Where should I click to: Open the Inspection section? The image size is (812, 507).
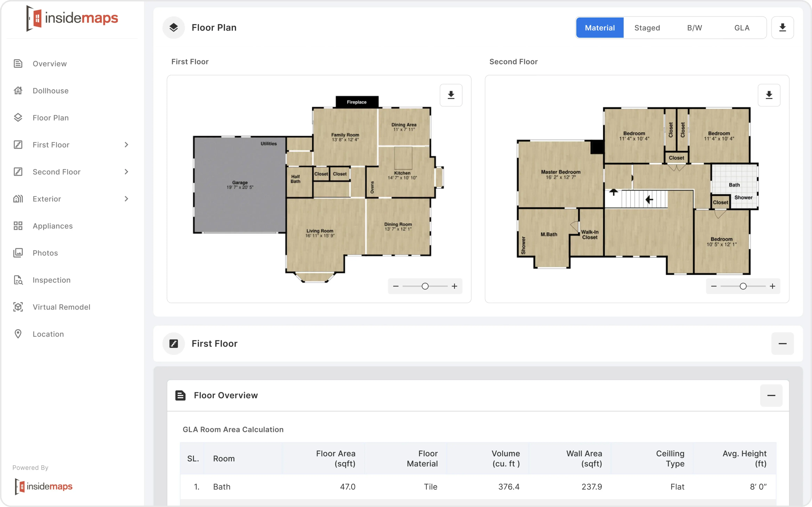[x=51, y=280]
